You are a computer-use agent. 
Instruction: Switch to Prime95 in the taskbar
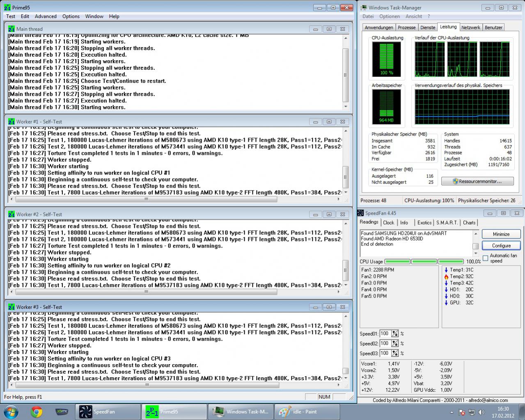[174, 412]
